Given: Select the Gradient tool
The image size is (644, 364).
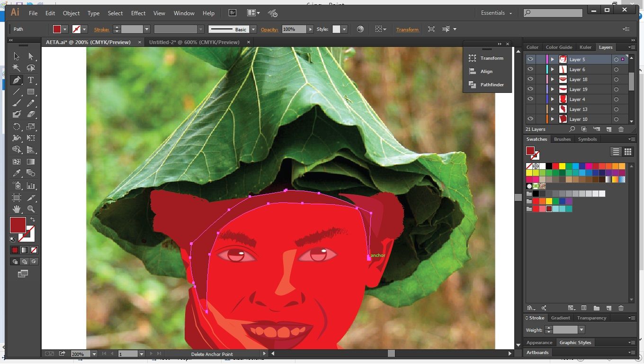Looking at the screenshot, I should tap(31, 162).
